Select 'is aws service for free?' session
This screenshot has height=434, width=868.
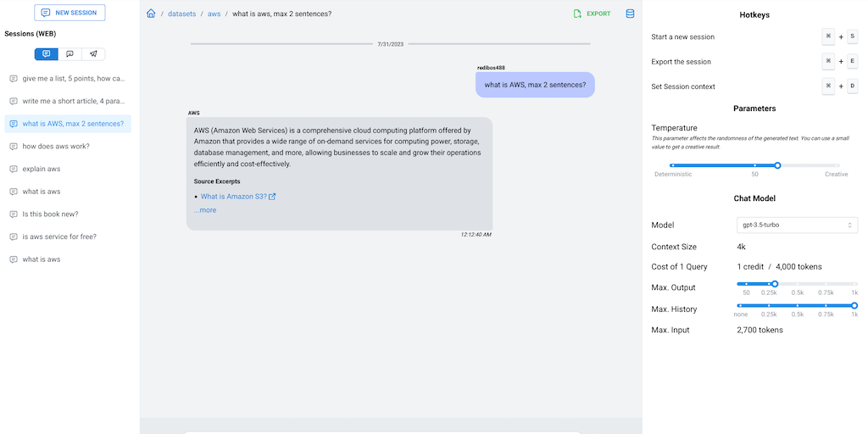pyautogui.click(x=59, y=237)
